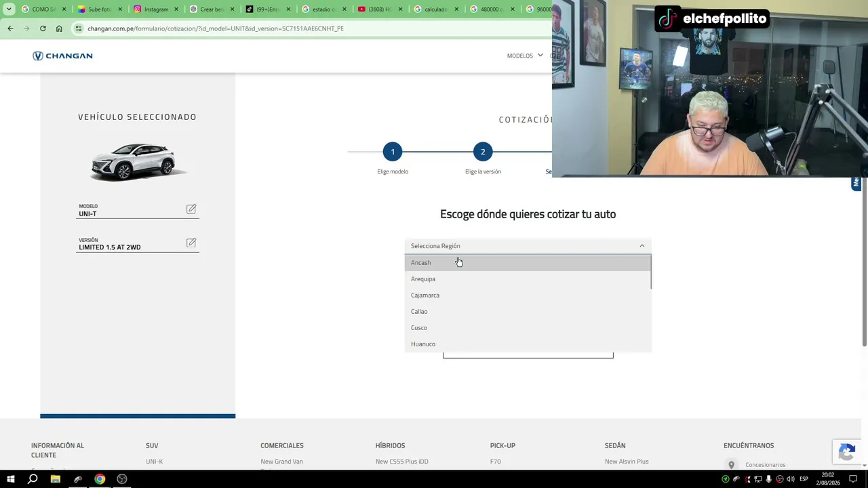Click the Changan logo

coord(62,56)
